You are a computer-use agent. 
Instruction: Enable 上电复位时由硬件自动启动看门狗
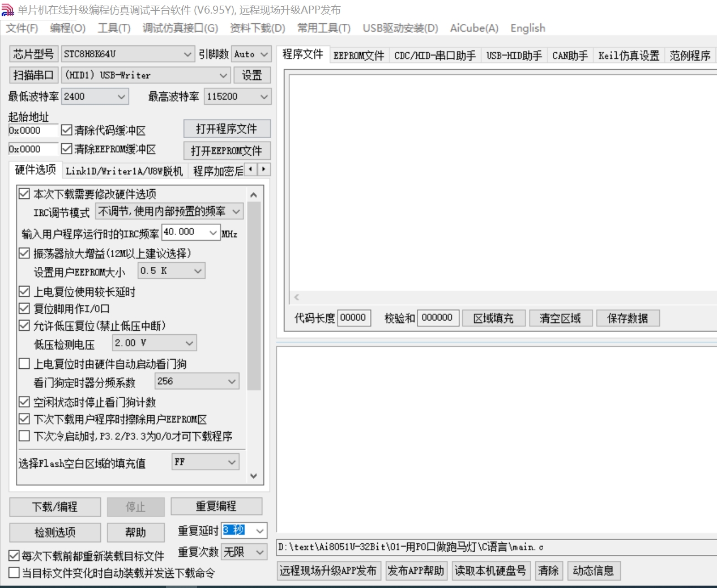click(24, 364)
